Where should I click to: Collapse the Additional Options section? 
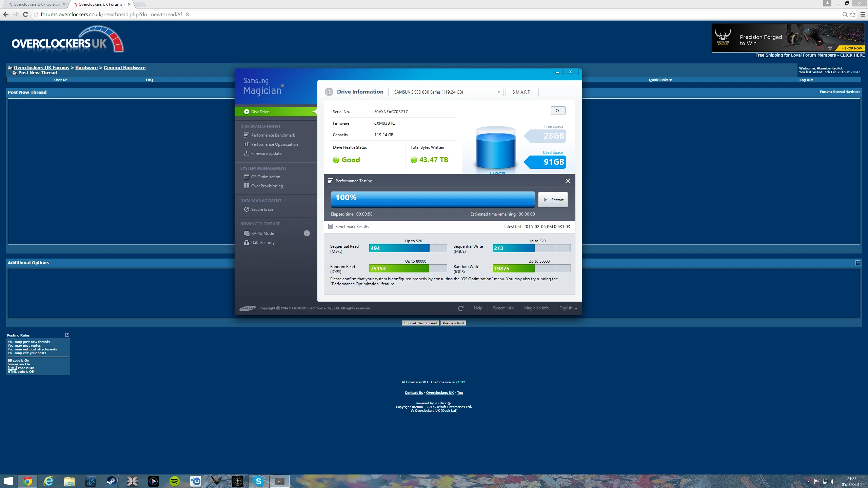(x=857, y=263)
